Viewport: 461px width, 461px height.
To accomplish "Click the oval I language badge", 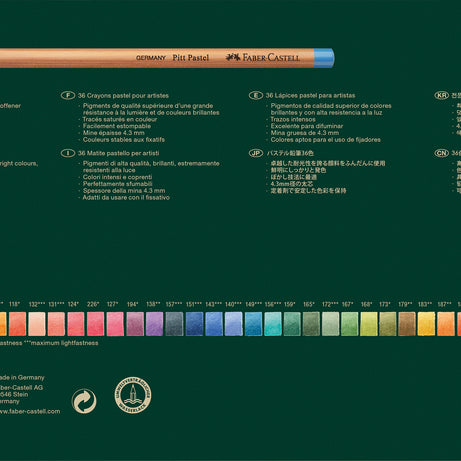I will (68, 153).
